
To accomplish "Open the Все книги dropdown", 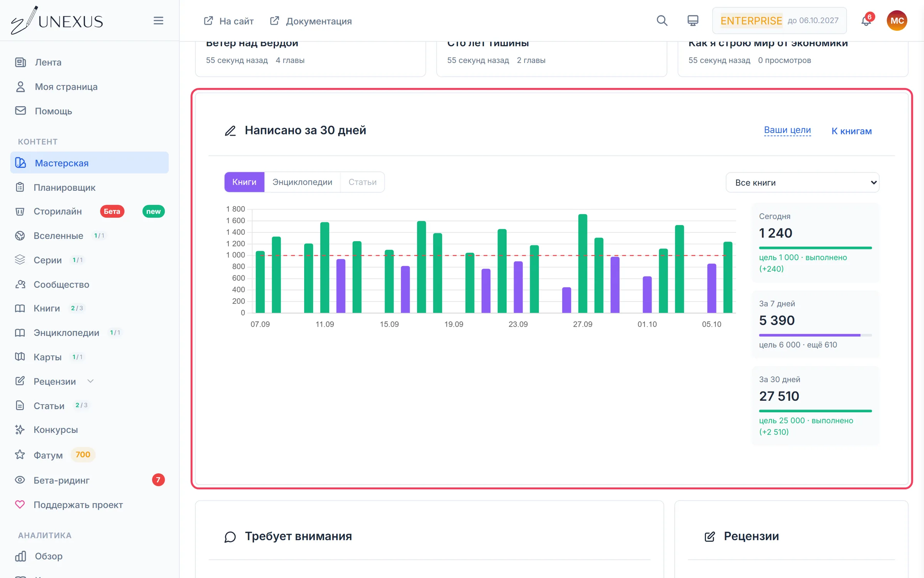I will click(x=802, y=182).
